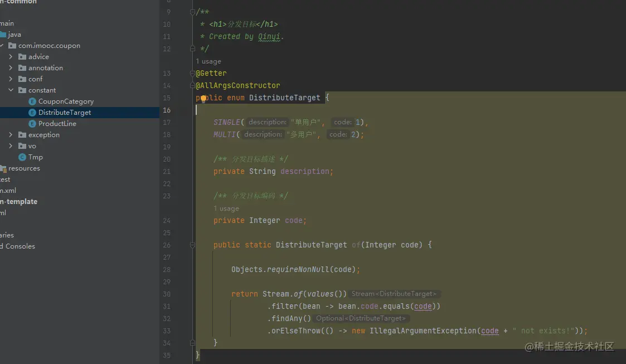
Task: Select CouponCategory in the project tree
Action: click(66, 101)
